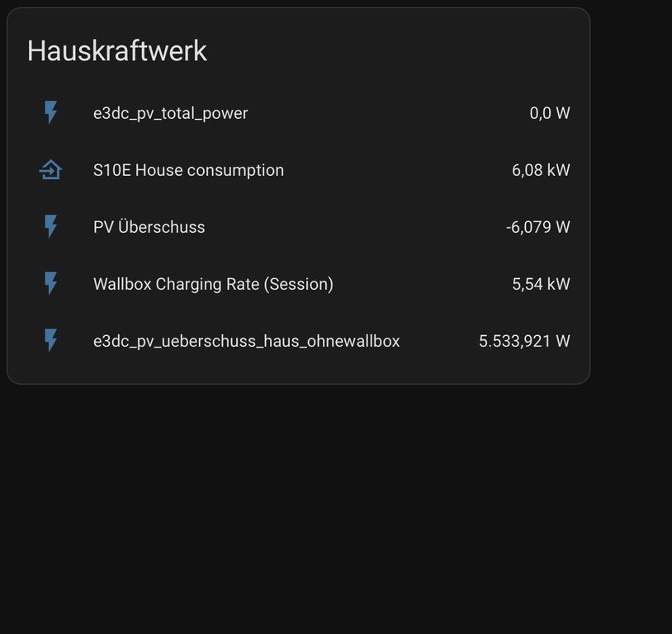Viewport: 672px width, 634px height.
Task: Click the -6,079 W surplus value
Action: pyautogui.click(x=537, y=227)
